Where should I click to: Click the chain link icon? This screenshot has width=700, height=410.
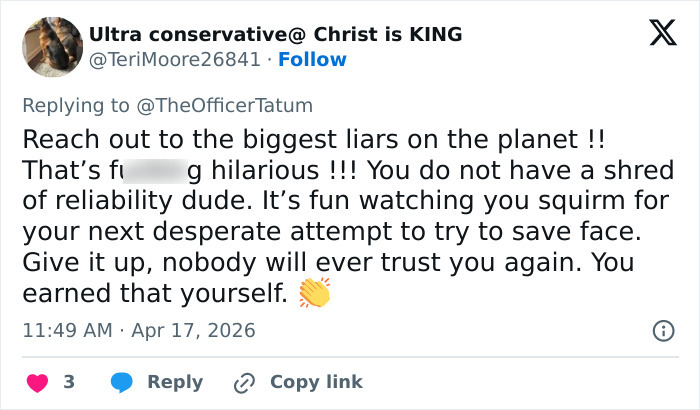(244, 382)
